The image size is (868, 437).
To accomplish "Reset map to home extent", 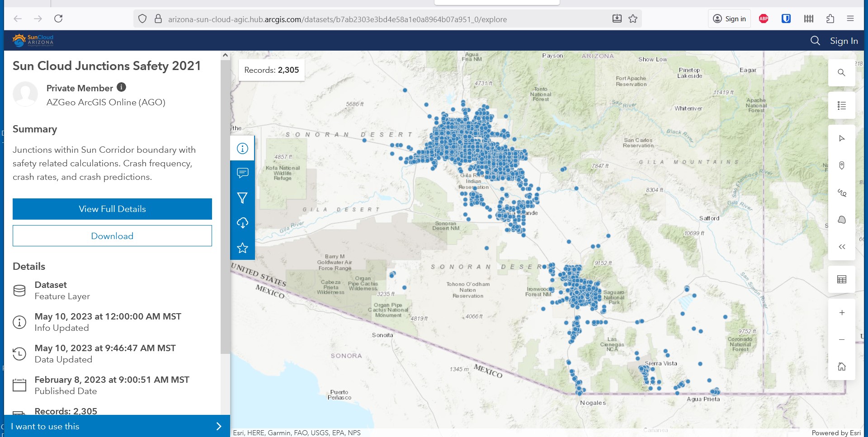I will point(841,367).
